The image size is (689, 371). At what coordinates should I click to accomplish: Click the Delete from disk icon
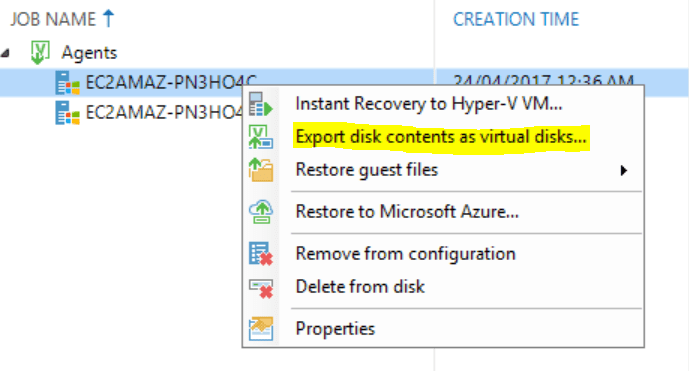[261, 289]
